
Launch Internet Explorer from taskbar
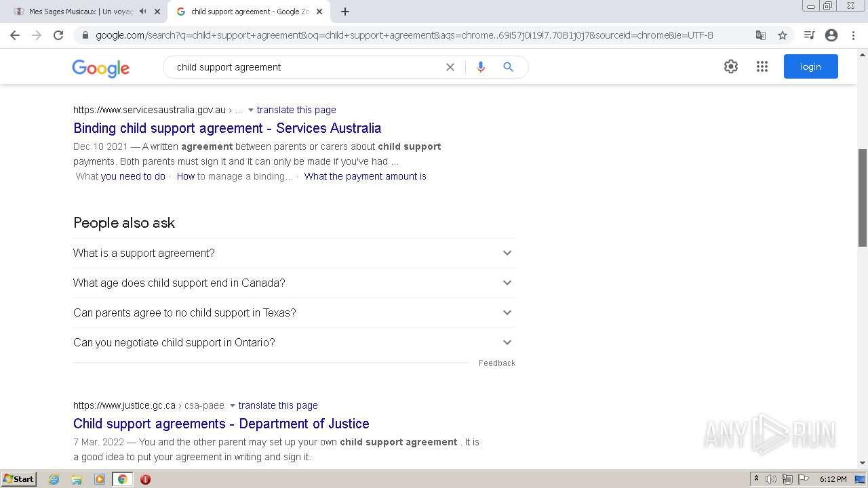54,479
